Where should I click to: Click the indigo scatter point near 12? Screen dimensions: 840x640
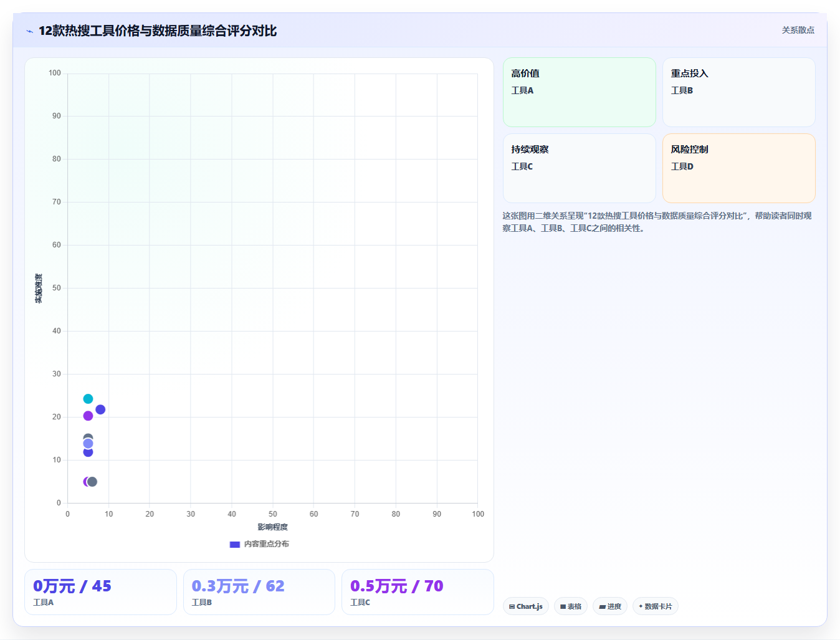pyautogui.click(x=88, y=452)
